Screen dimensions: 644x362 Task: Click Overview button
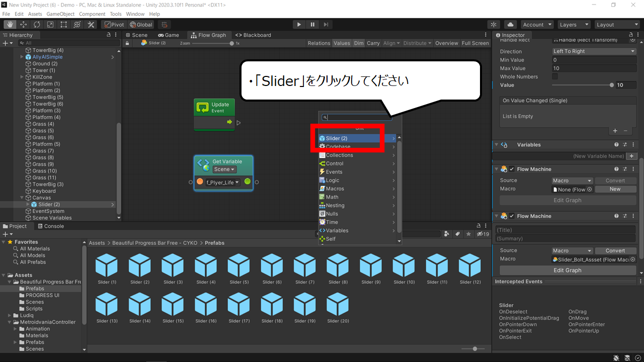[x=446, y=43]
